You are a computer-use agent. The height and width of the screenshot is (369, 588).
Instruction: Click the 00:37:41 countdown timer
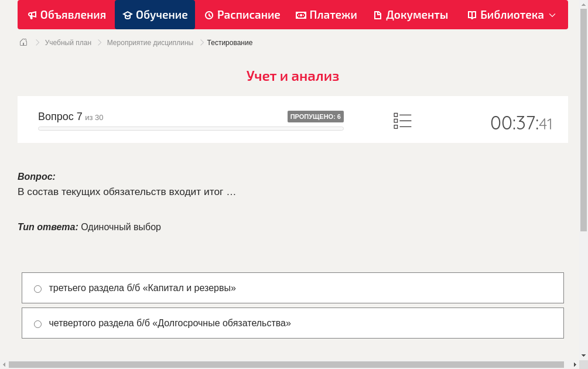[x=521, y=123]
